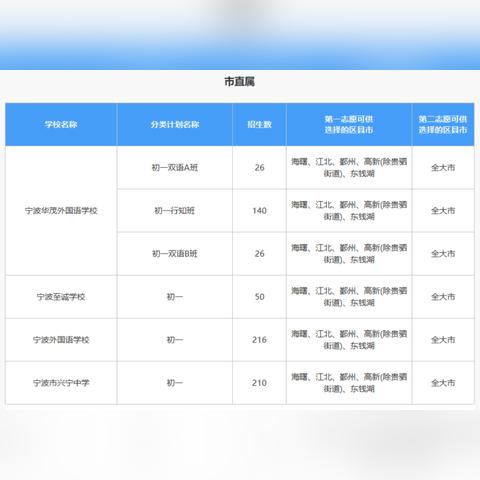480x480 pixels.
Task: Click first-choice districts in 宁波外国语学校 row
Action: (349, 340)
